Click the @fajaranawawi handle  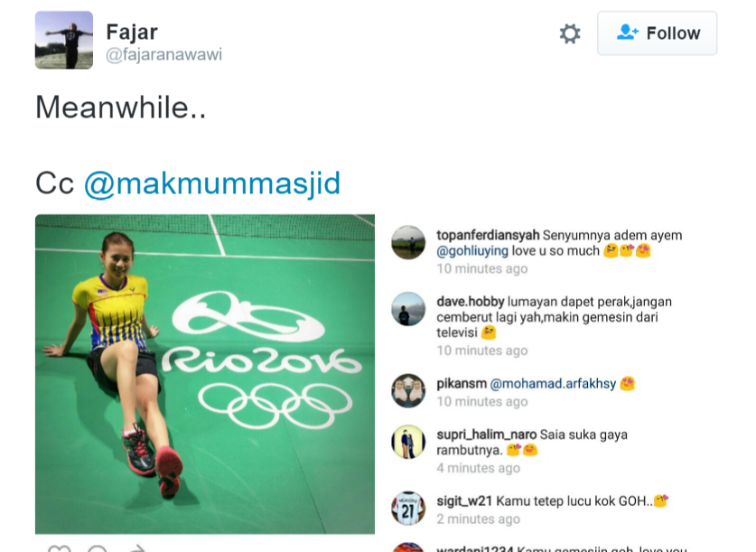[x=163, y=55]
